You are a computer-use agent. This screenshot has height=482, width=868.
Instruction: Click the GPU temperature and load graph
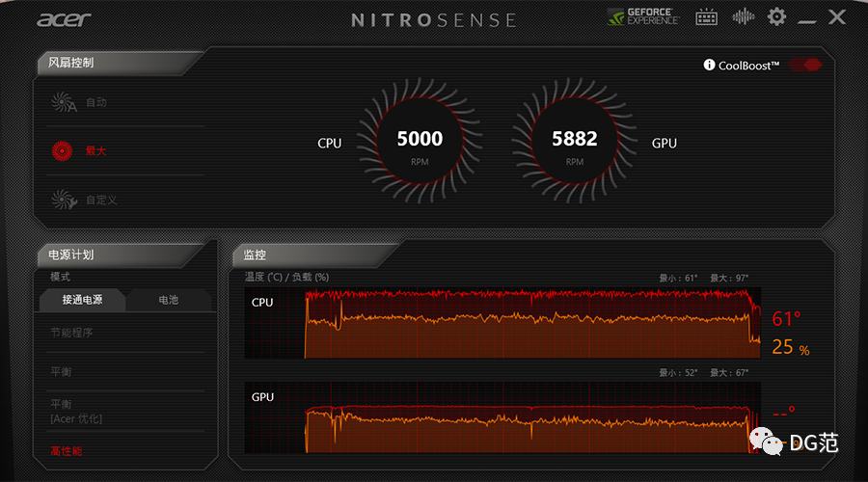[x=502, y=417]
